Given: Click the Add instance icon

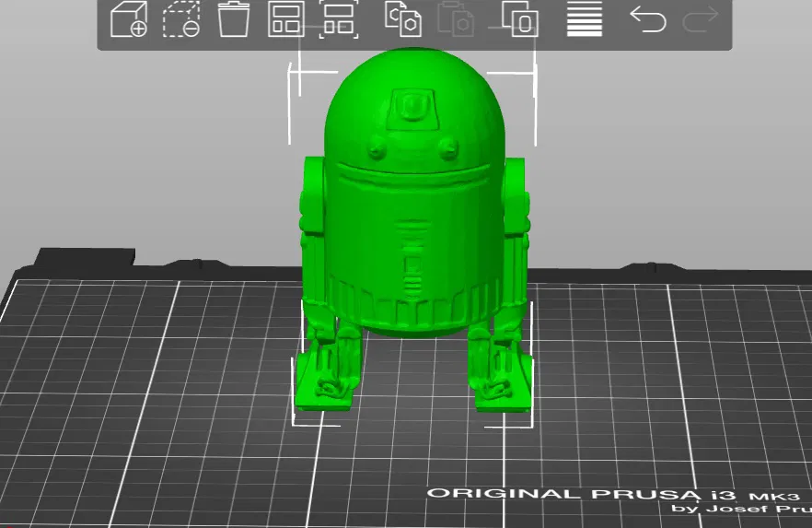Looking at the screenshot, I should tap(520, 19).
